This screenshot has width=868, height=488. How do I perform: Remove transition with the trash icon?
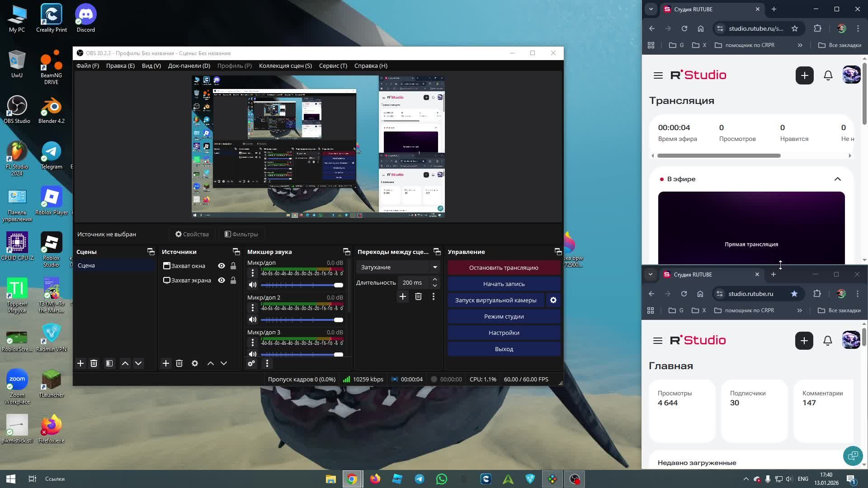click(418, 296)
